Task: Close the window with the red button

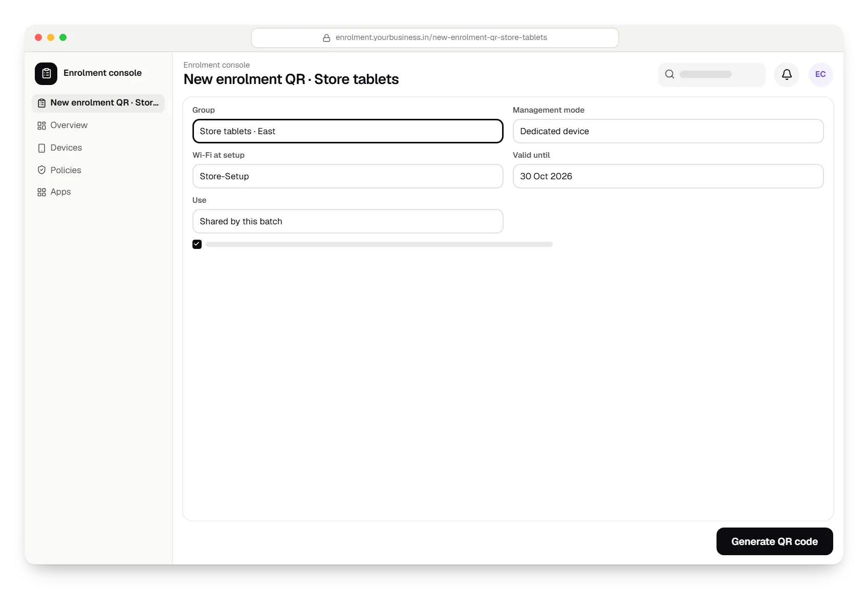Action: (38, 37)
